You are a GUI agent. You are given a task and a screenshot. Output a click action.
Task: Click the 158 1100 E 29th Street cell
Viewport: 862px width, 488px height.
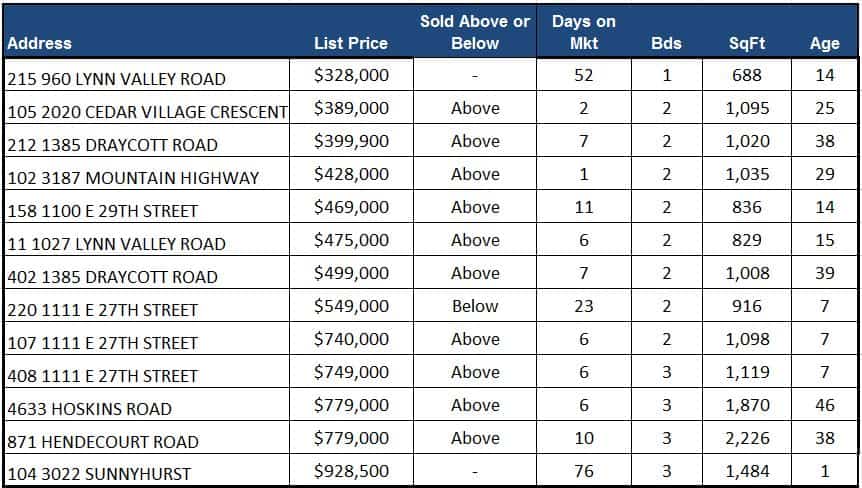[103, 211]
